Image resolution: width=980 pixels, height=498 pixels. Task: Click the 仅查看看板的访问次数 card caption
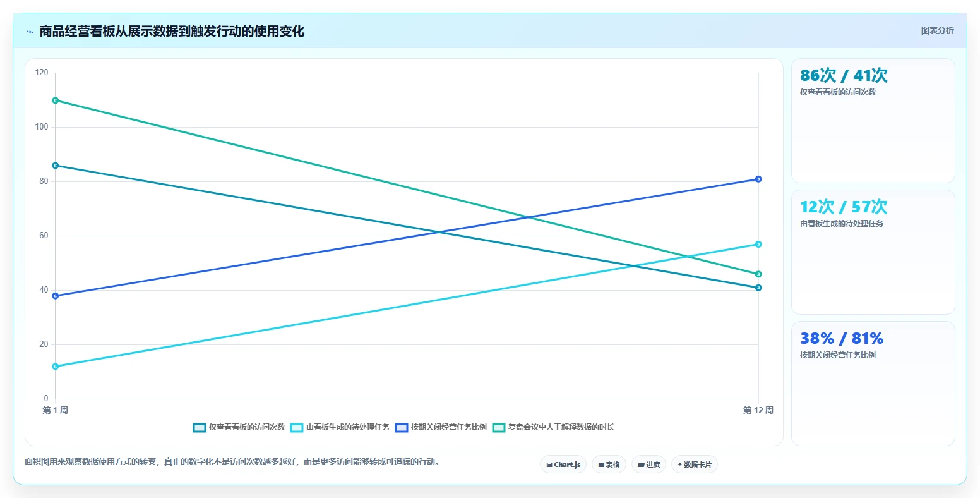(838, 92)
